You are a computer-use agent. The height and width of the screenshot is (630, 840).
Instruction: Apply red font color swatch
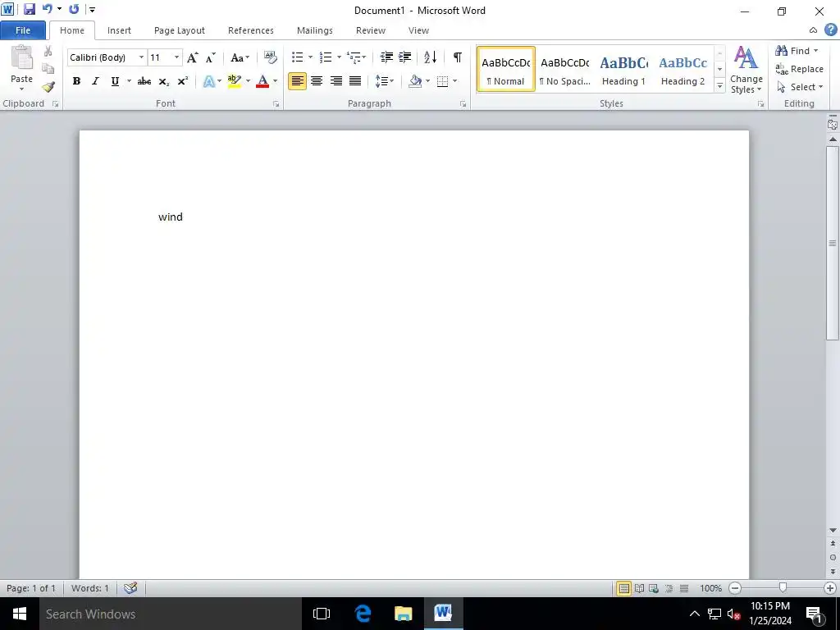click(262, 81)
